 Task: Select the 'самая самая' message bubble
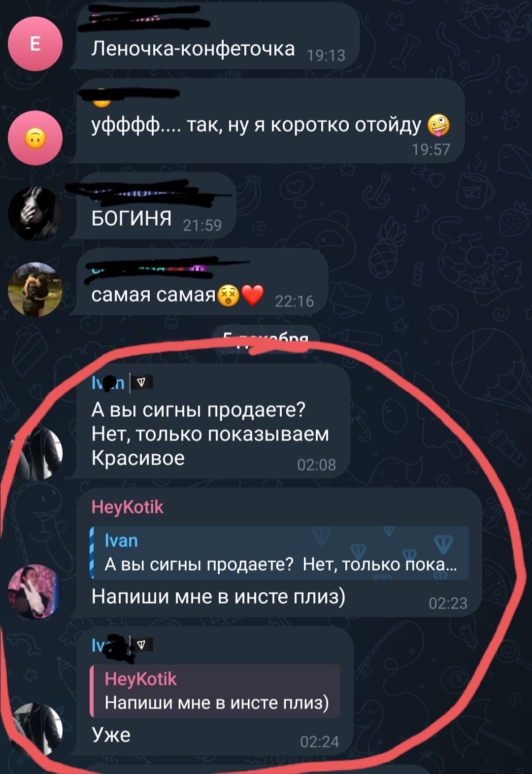(x=202, y=282)
